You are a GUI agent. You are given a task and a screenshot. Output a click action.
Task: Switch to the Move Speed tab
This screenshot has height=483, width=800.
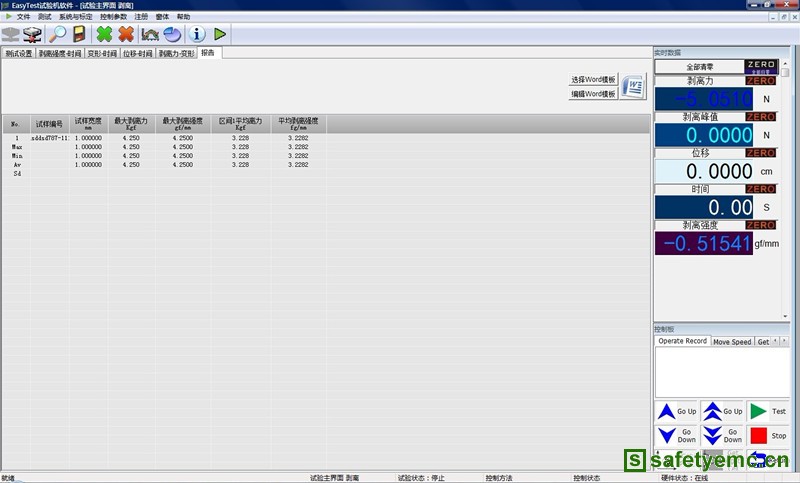click(732, 342)
